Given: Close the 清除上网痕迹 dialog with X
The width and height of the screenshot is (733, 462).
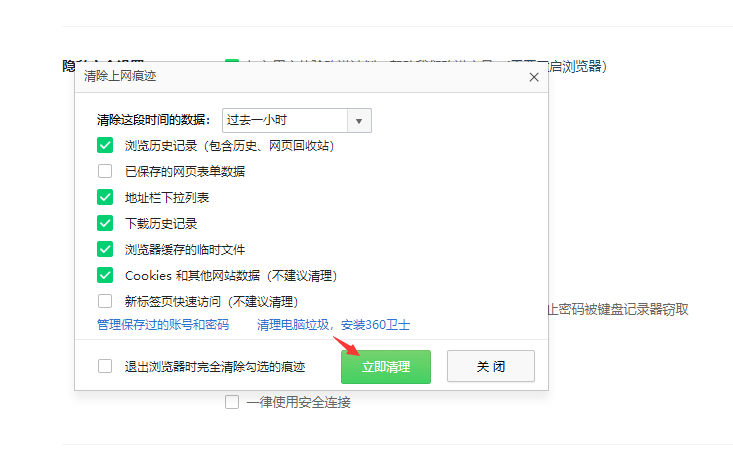Looking at the screenshot, I should pyautogui.click(x=534, y=77).
